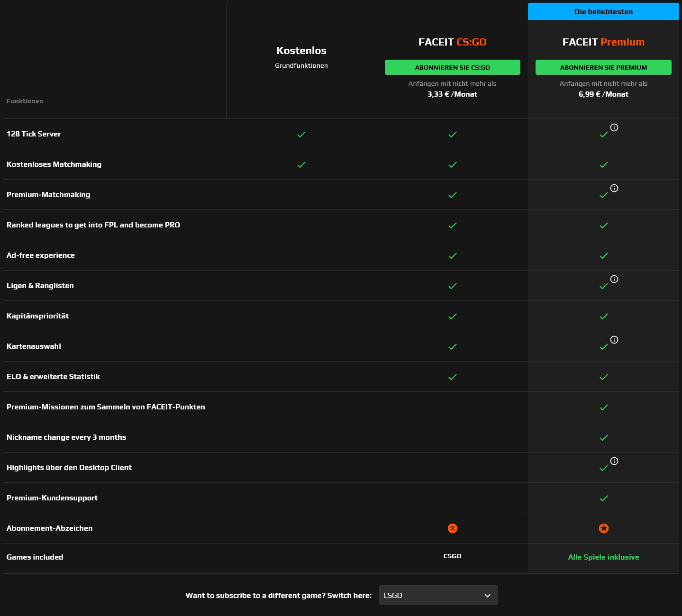Open info icon for Highlights über den Desktop Client

(x=614, y=461)
